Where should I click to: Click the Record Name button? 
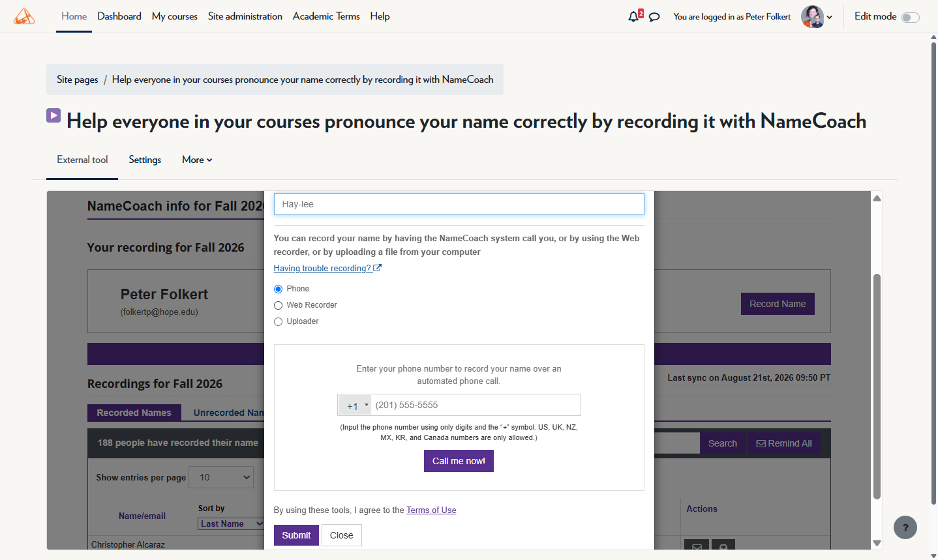(x=778, y=304)
